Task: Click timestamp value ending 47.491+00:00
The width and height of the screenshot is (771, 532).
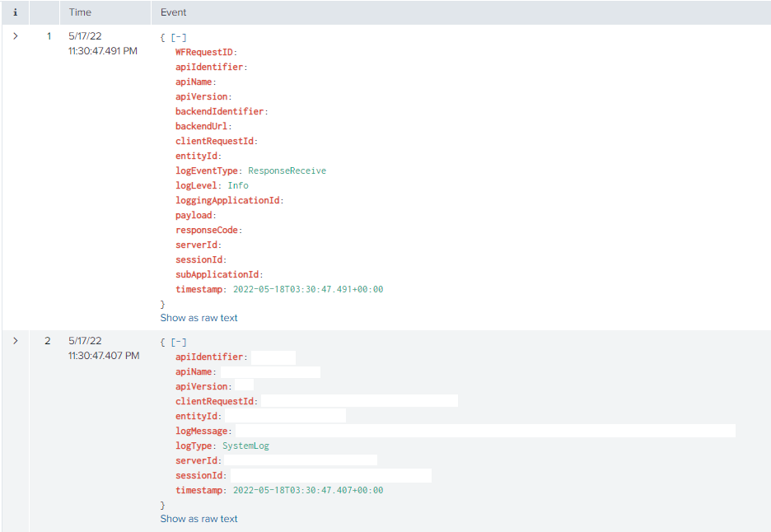Action: [308, 290]
